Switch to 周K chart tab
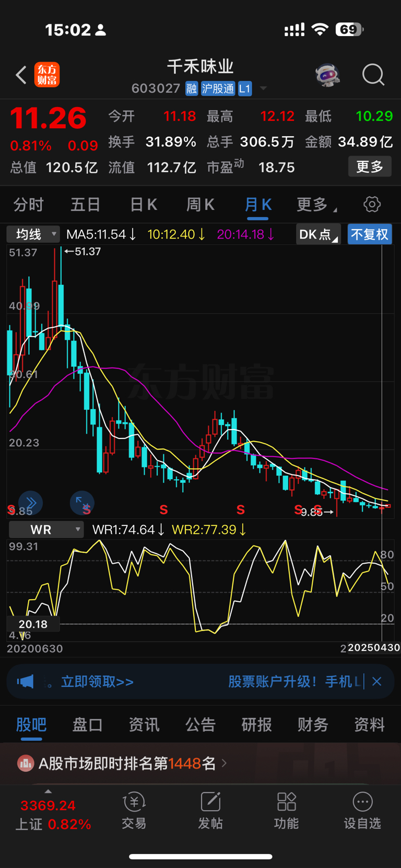Image resolution: width=401 pixels, height=868 pixels. tap(200, 205)
